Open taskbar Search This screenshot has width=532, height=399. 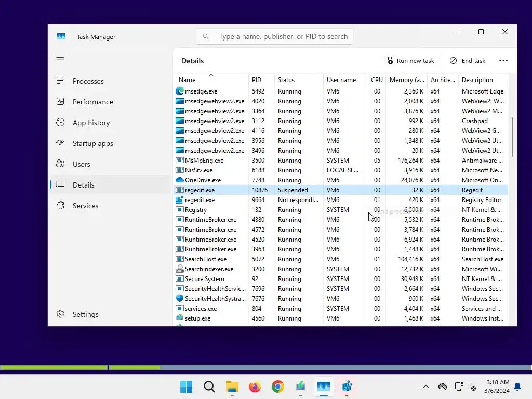point(209,387)
